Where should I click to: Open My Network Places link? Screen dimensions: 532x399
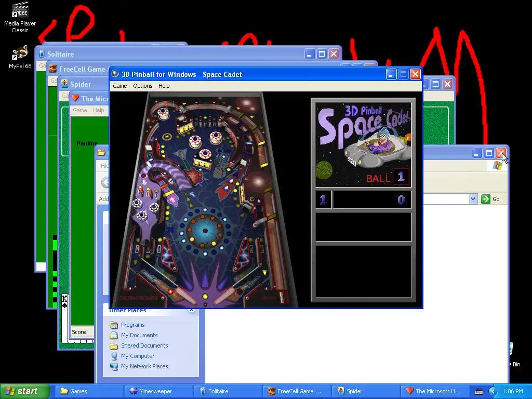[x=144, y=366]
